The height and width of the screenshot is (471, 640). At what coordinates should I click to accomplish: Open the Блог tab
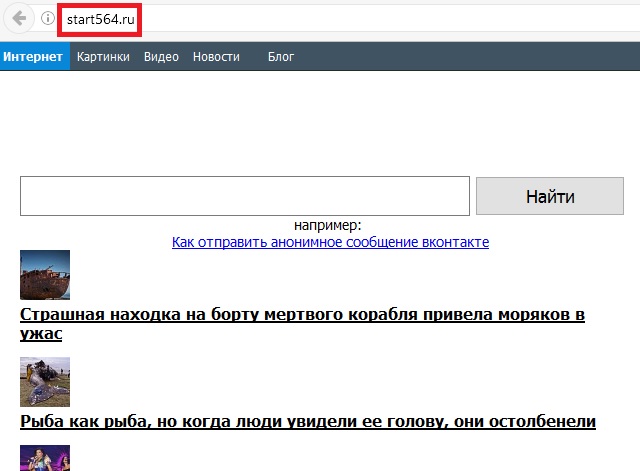pos(281,56)
